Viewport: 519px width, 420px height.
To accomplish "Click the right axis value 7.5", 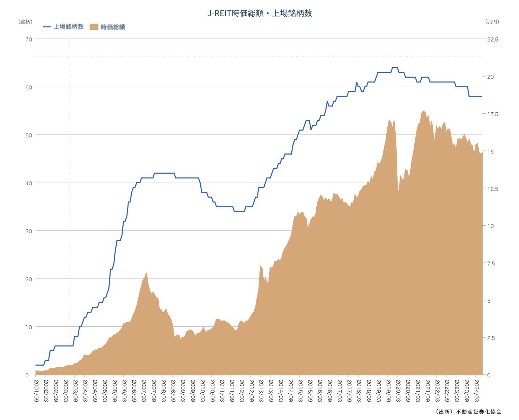I will [x=491, y=263].
